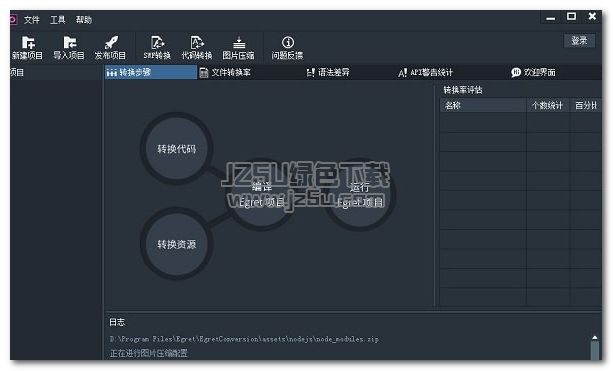Click the 正在进行图片压缩配置 log line
The height and width of the screenshot is (371, 613).
[149, 353]
